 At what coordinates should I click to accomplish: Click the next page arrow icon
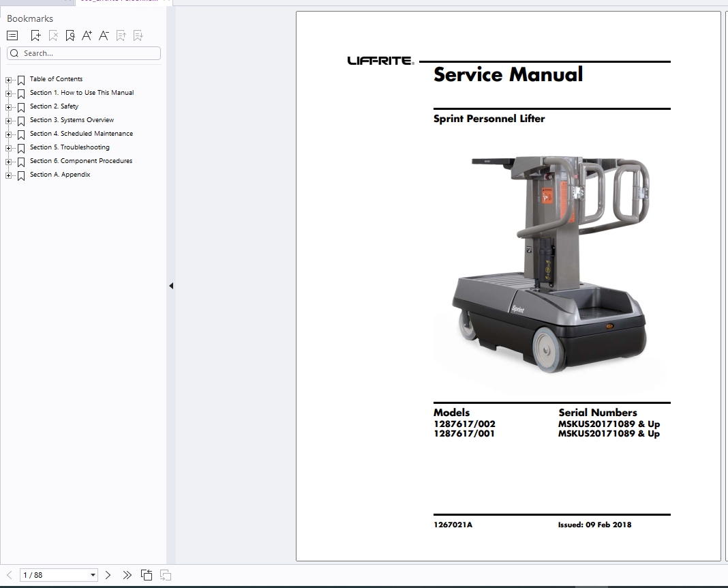tap(108, 575)
